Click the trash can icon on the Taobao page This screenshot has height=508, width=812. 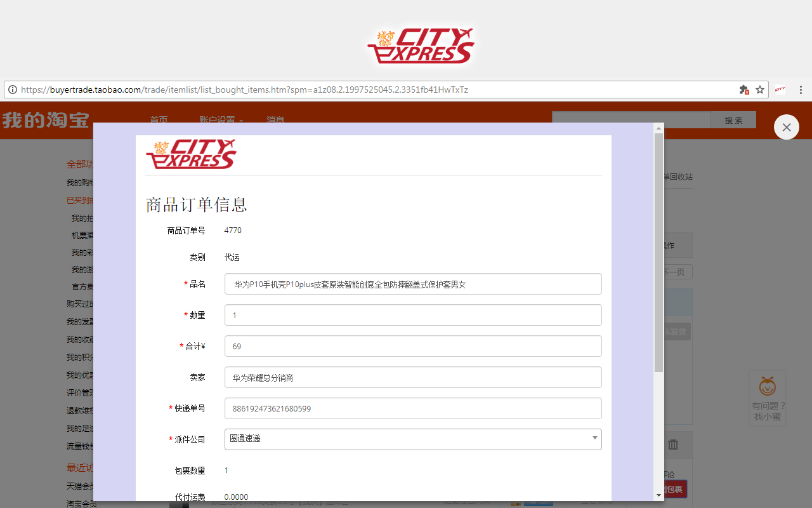pos(673,444)
